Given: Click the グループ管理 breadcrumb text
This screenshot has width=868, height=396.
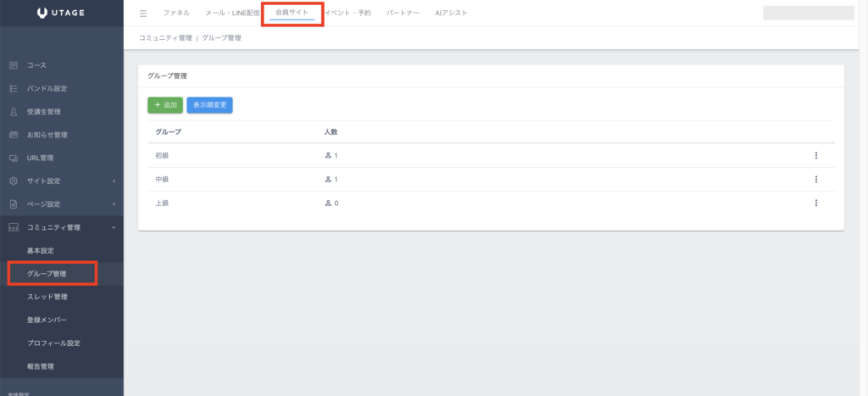Looking at the screenshot, I should coord(221,38).
